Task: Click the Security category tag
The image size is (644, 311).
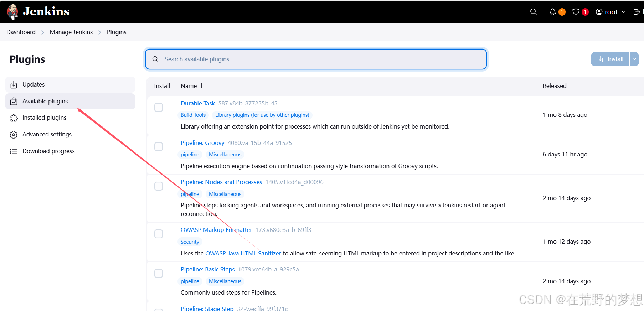Action: 190,242
